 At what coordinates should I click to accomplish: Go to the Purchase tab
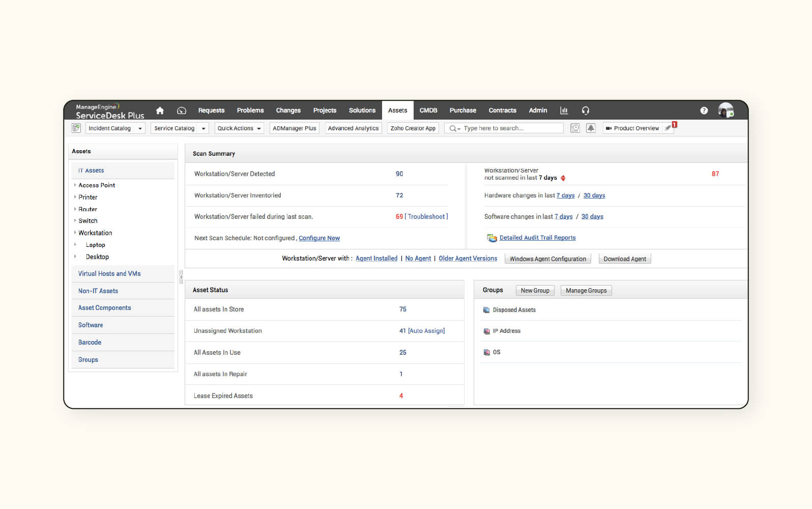pos(463,110)
